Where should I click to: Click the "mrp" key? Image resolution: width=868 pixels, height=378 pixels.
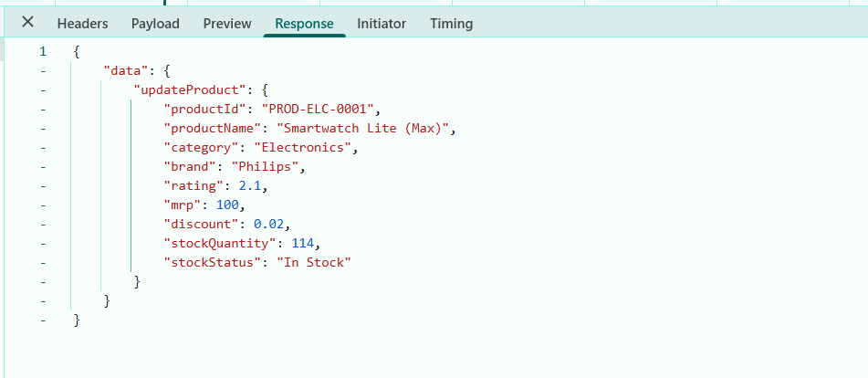point(183,205)
